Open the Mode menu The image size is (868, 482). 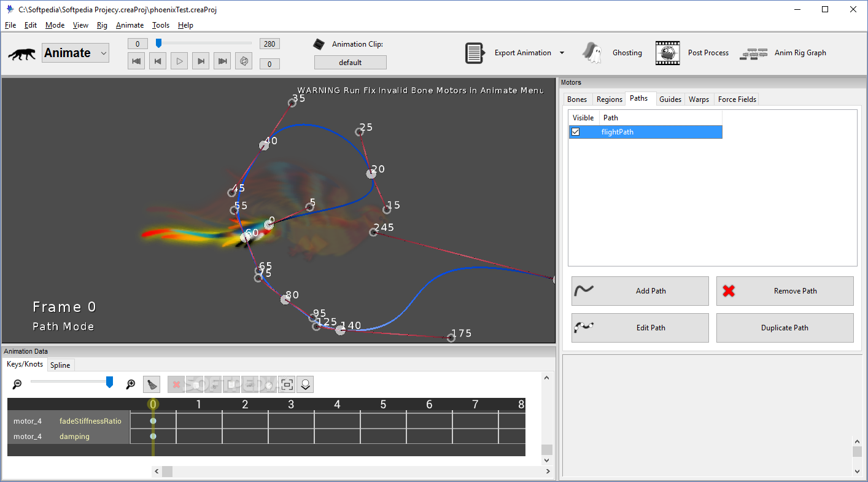pos(55,25)
